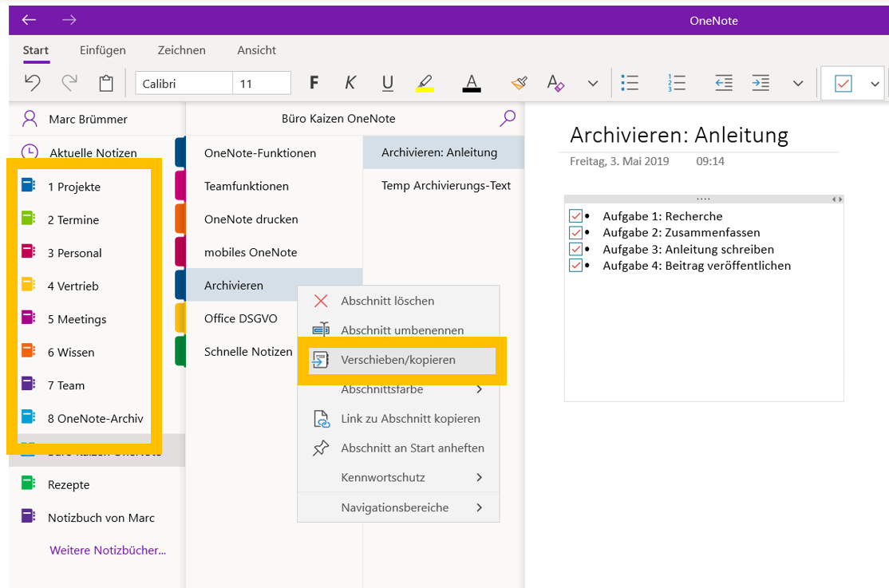The width and height of the screenshot is (889, 588).
Task: Expand more font formatting options
Action: coord(593,83)
